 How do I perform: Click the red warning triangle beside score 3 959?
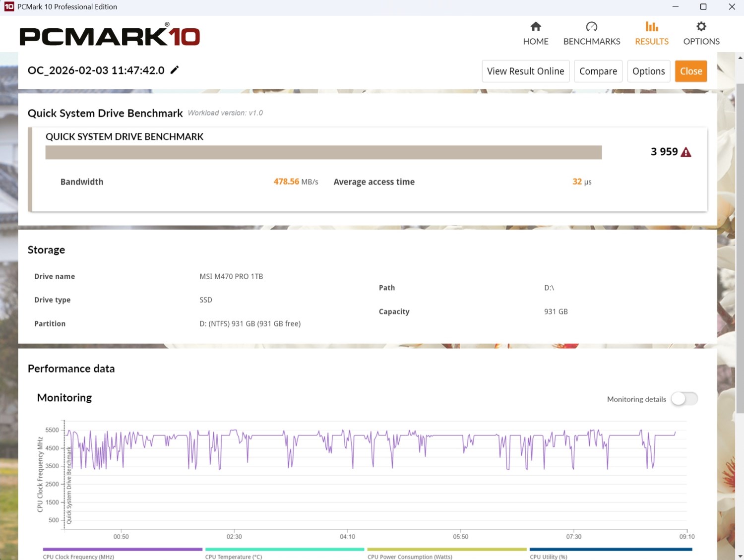point(686,152)
